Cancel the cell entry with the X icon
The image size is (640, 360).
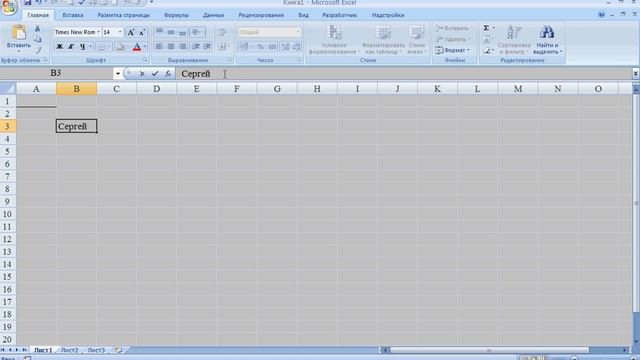(x=142, y=73)
